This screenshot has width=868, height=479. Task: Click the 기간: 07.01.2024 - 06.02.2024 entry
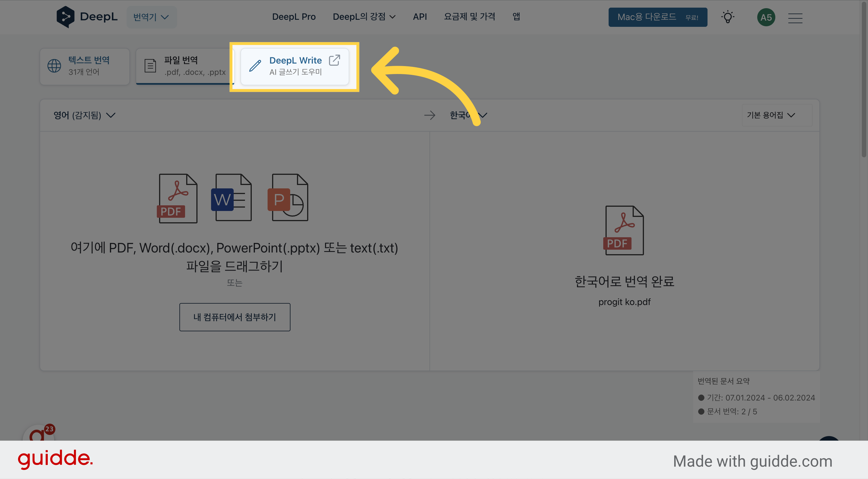click(756, 397)
